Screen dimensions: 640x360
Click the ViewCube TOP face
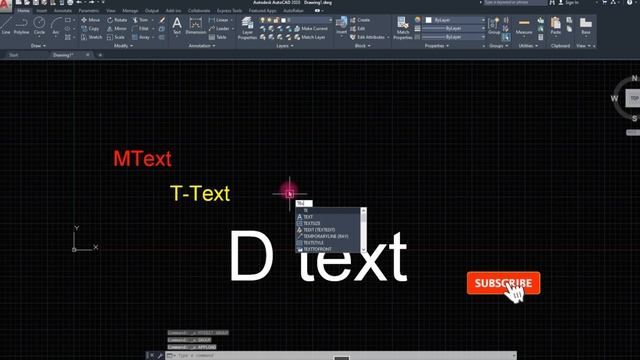click(x=633, y=98)
